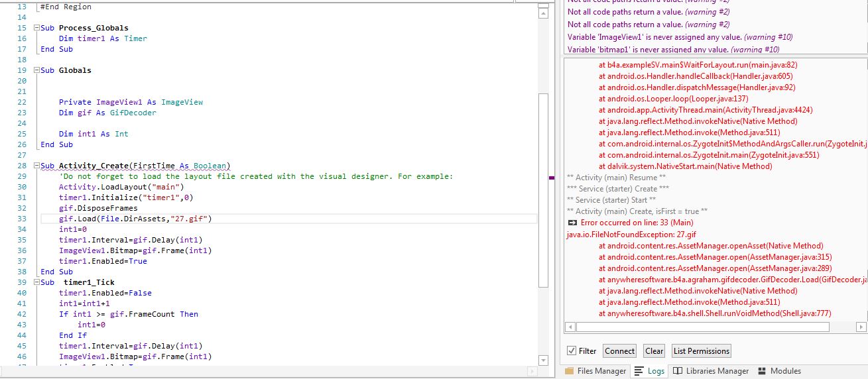
Task: Click the log horizontal scrollbar track
Action: tap(842, 327)
